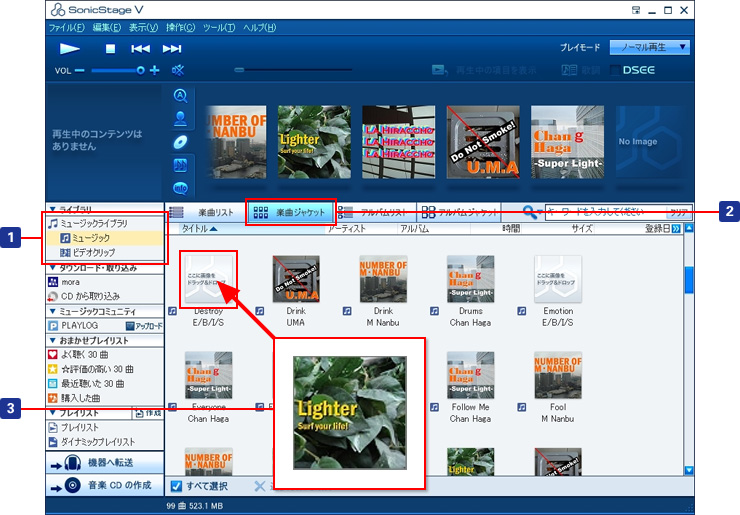
Task: Skip to the next track
Action: point(172,48)
